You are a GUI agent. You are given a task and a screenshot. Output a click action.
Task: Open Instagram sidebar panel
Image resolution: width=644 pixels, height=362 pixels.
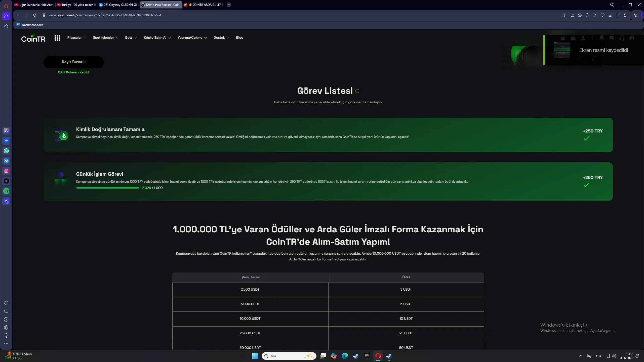tap(6, 171)
